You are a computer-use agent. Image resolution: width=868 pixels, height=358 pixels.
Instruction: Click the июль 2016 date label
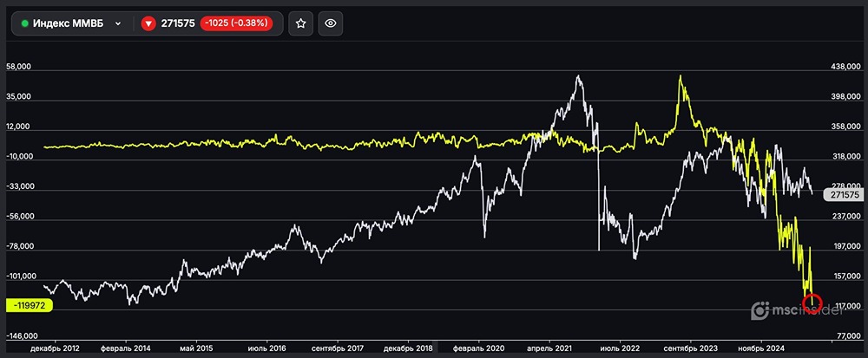(267, 348)
